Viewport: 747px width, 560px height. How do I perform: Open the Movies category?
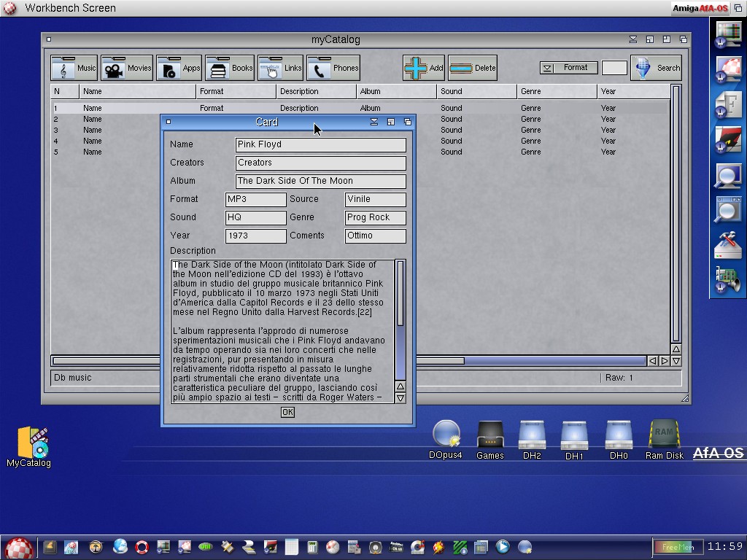[x=127, y=68]
